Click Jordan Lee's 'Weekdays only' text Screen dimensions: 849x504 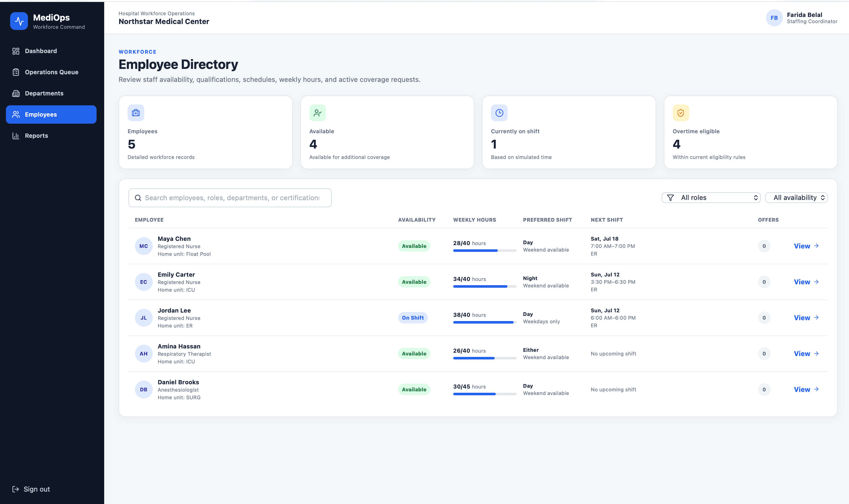(x=541, y=322)
